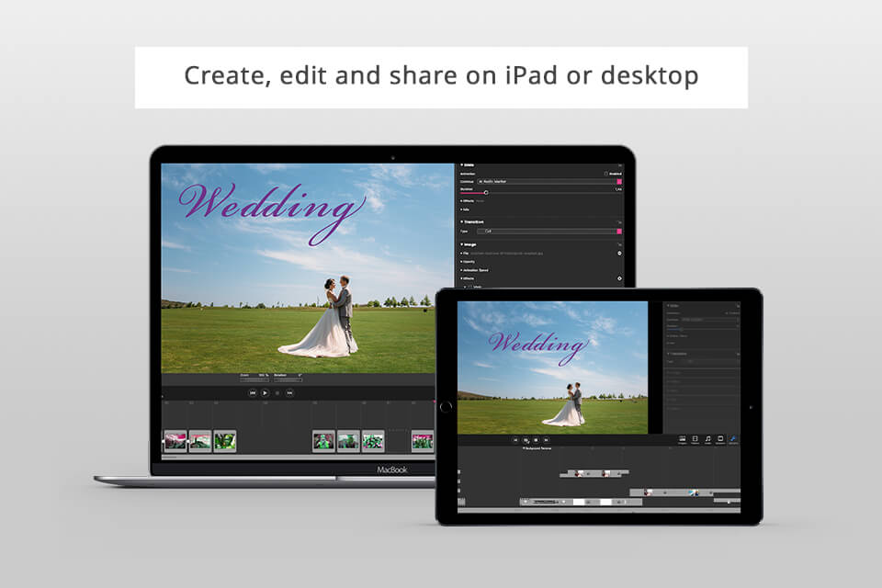Toggle the Animation Enabled checkbox on MacBook
Image resolution: width=882 pixels, height=588 pixels.
[605, 174]
